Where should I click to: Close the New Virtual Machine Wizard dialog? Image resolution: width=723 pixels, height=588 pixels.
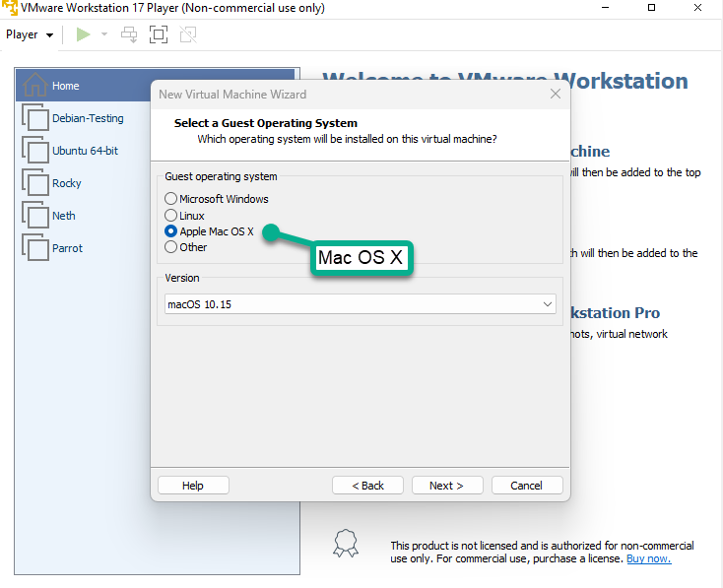click(556, 95)
